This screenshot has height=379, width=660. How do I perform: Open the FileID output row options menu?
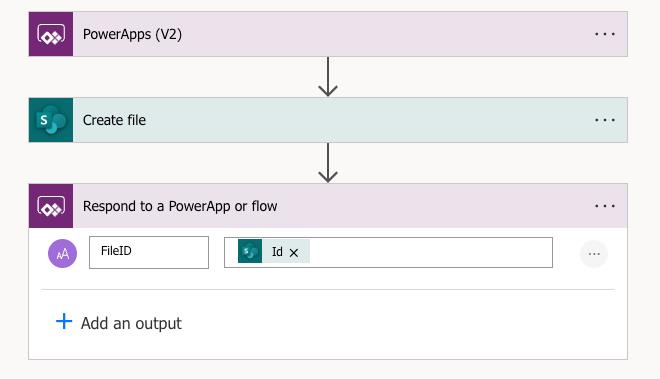[x=594, y=254]
